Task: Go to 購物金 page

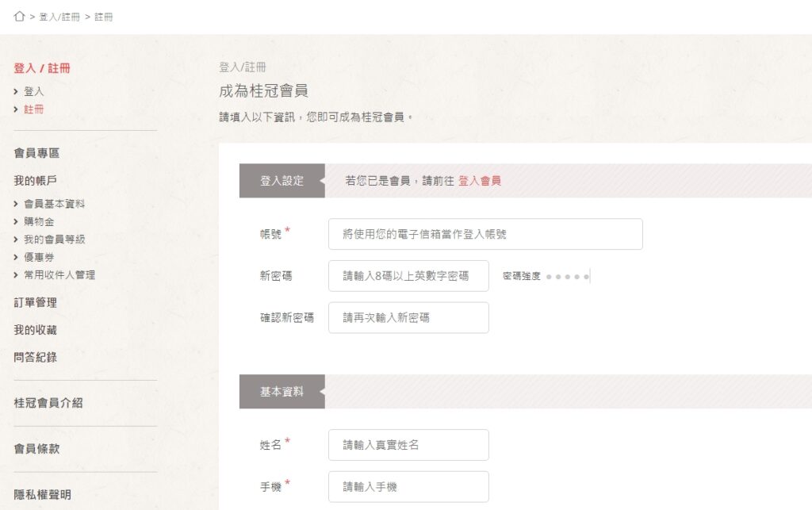Action: (39, 221)
